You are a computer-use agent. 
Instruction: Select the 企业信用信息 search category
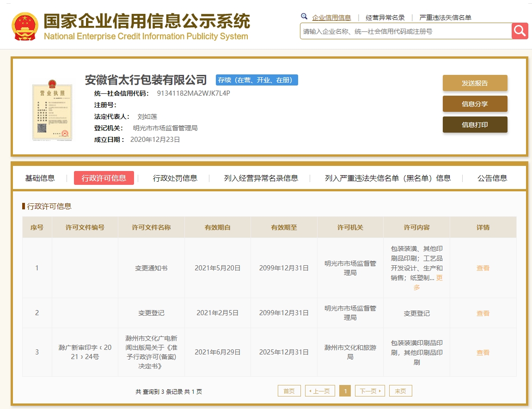click(x=331, y=18)
